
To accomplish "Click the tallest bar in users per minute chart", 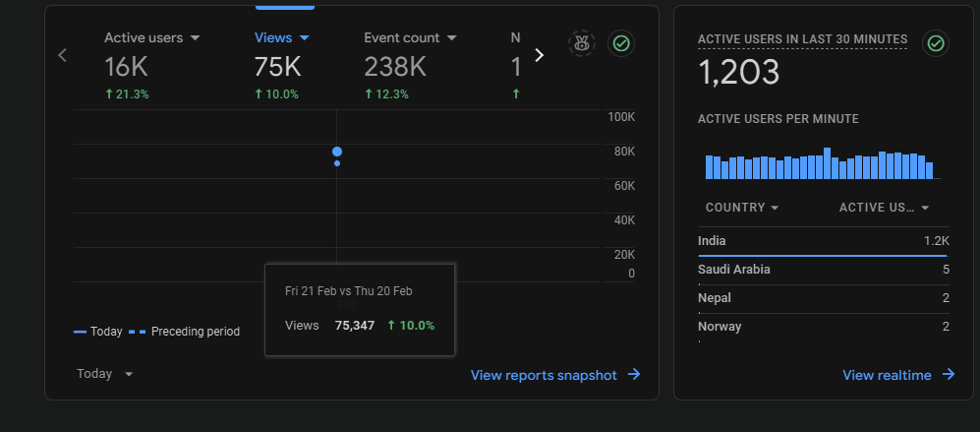I will [x=827, y=163].
